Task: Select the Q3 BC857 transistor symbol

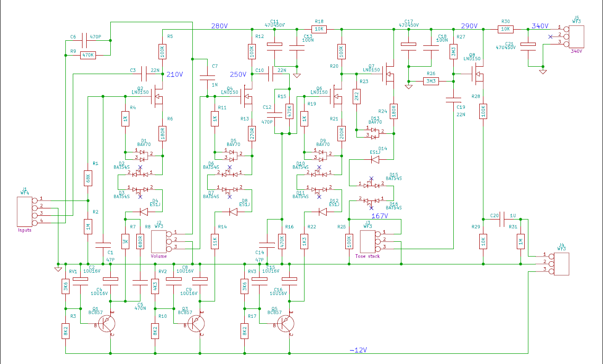Action: [x=196, y=325]
